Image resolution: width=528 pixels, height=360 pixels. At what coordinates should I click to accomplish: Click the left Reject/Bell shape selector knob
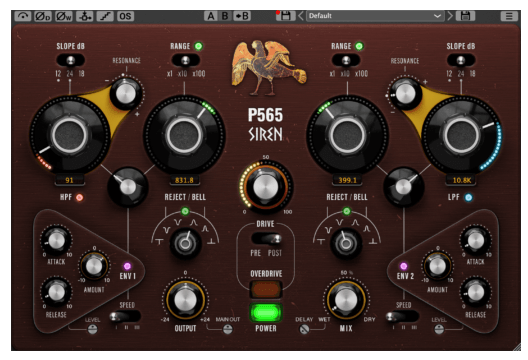(185, 243)
